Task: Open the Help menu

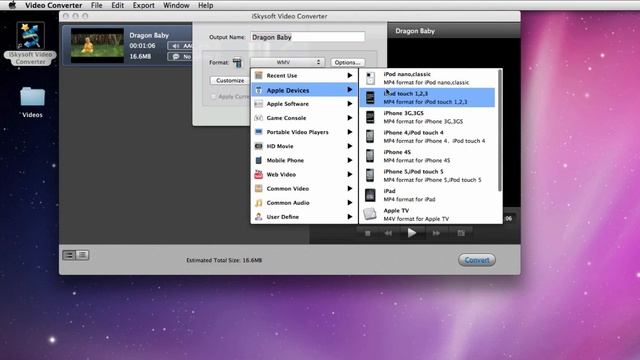Action: coord(206,5)
